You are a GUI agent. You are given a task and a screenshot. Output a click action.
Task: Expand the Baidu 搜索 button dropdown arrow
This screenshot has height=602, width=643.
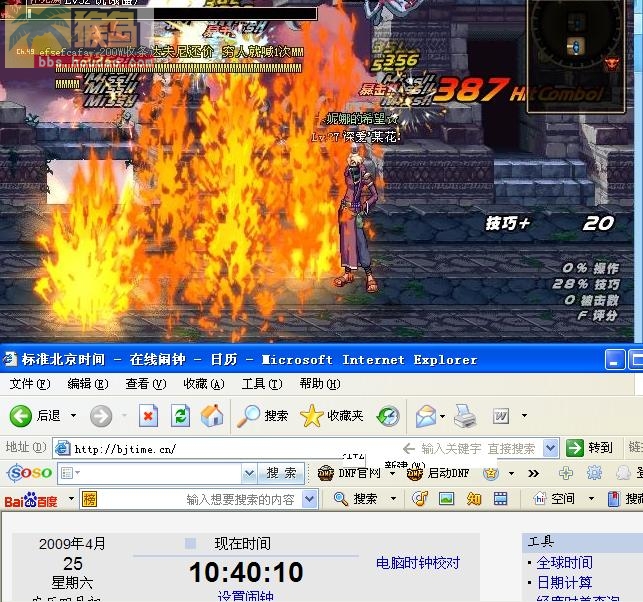click(x=393, y=499)
